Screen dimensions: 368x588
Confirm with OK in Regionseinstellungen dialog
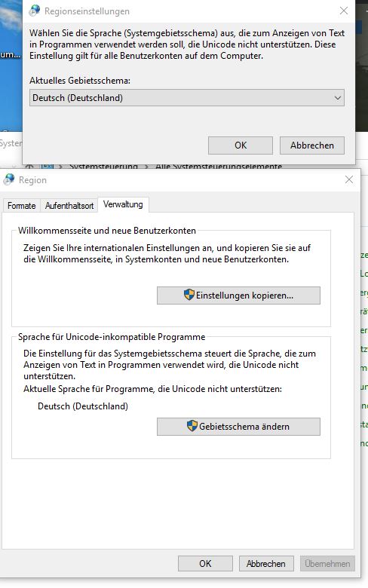point(241,145)
